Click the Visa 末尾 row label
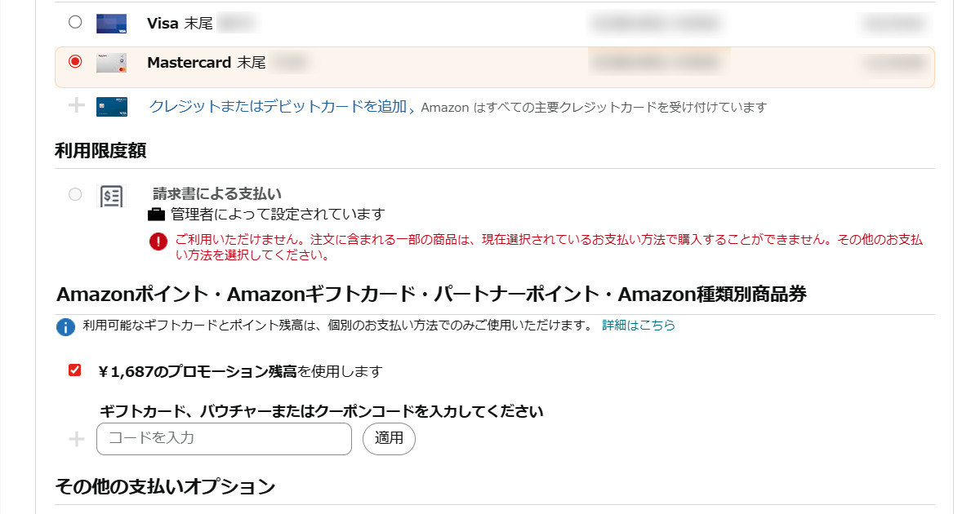 (x=180, y=23)
